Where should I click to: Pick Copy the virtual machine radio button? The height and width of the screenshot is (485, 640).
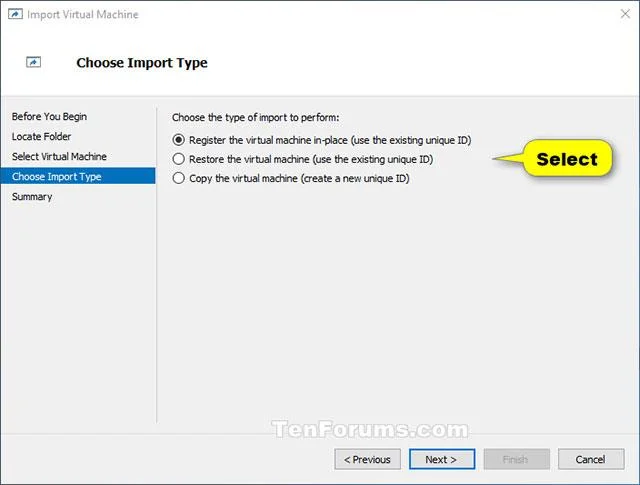(178, 178)
